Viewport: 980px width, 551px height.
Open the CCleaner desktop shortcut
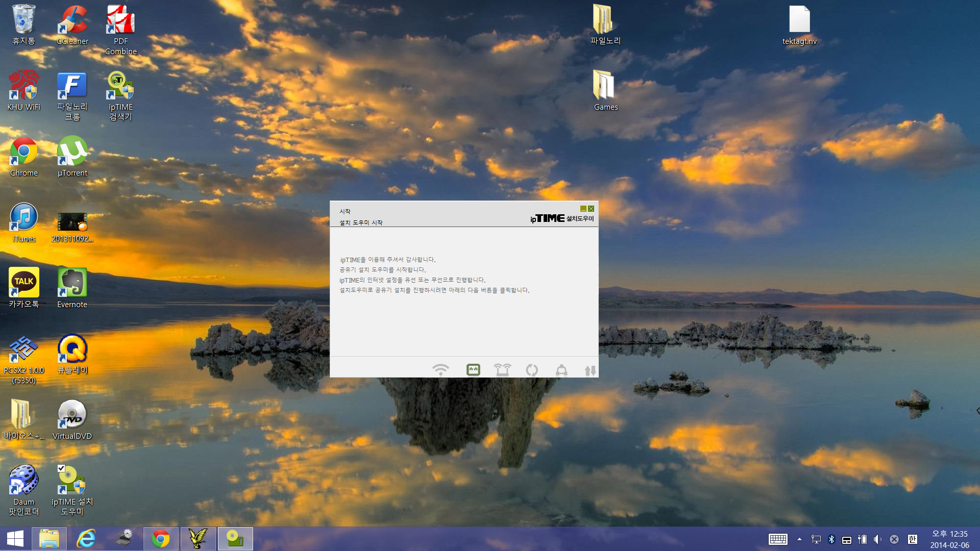point(72,25)
